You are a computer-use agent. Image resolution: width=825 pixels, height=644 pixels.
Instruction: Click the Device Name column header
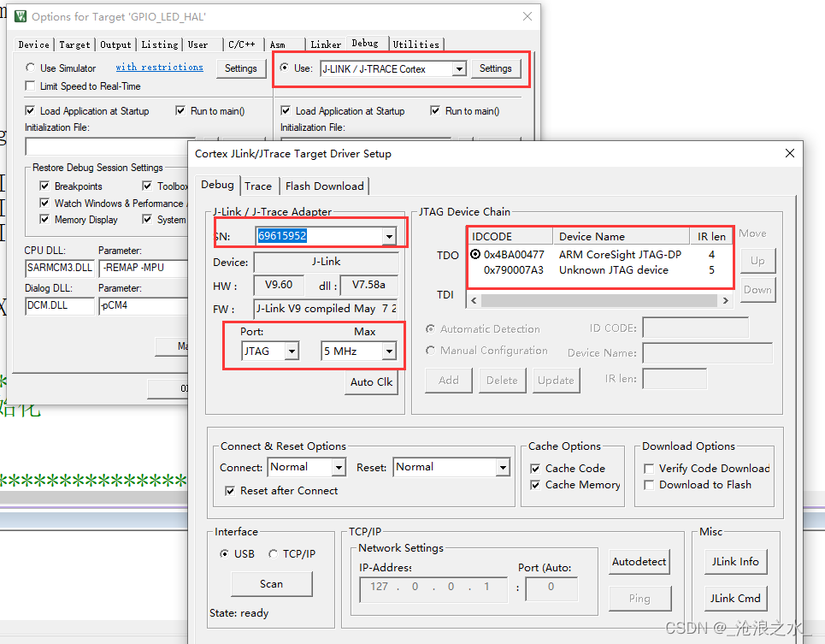click(622, 236)
